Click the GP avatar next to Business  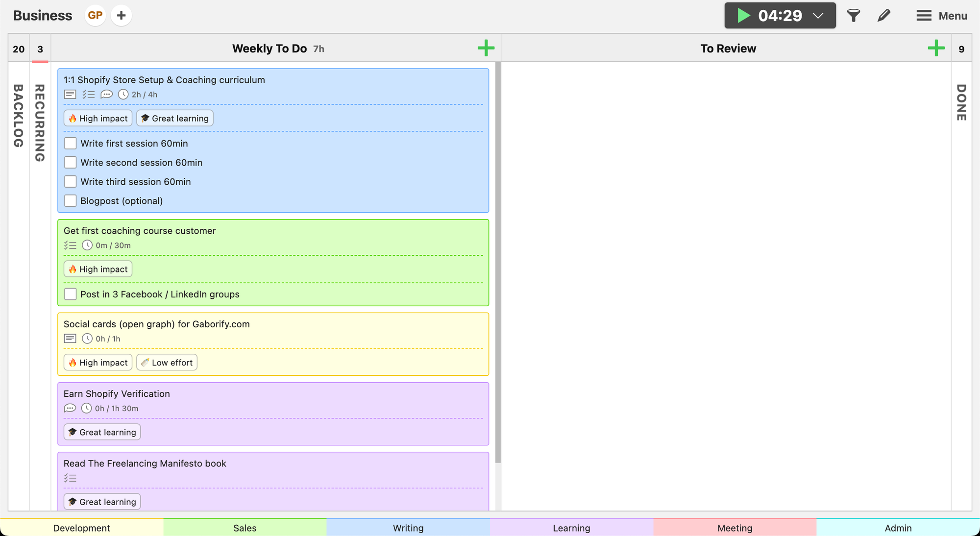(95, 15)
